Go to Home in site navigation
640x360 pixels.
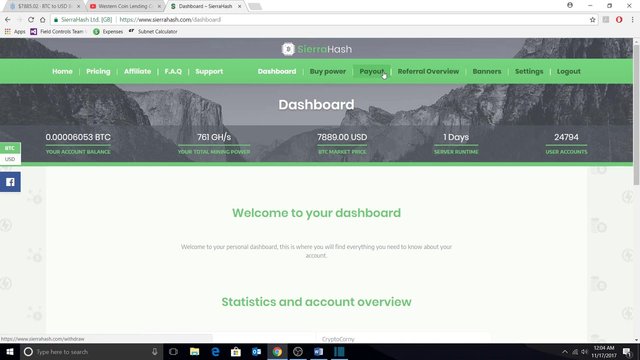(62, 71)
